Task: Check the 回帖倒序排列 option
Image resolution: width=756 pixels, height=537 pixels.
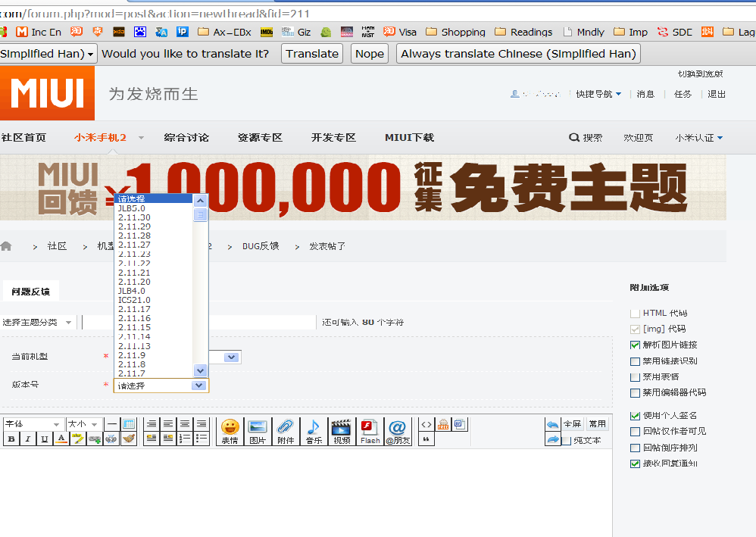Action: click(x=635, y=448)
